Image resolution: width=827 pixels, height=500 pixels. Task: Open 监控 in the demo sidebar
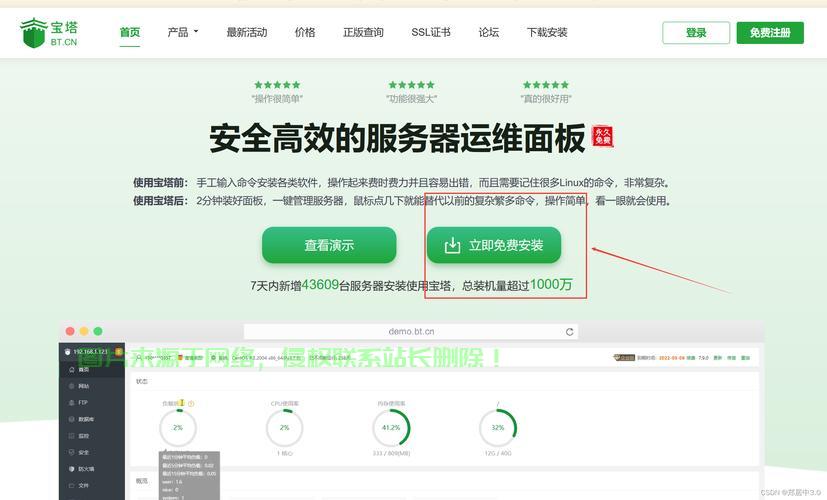[x=84, y=436]
